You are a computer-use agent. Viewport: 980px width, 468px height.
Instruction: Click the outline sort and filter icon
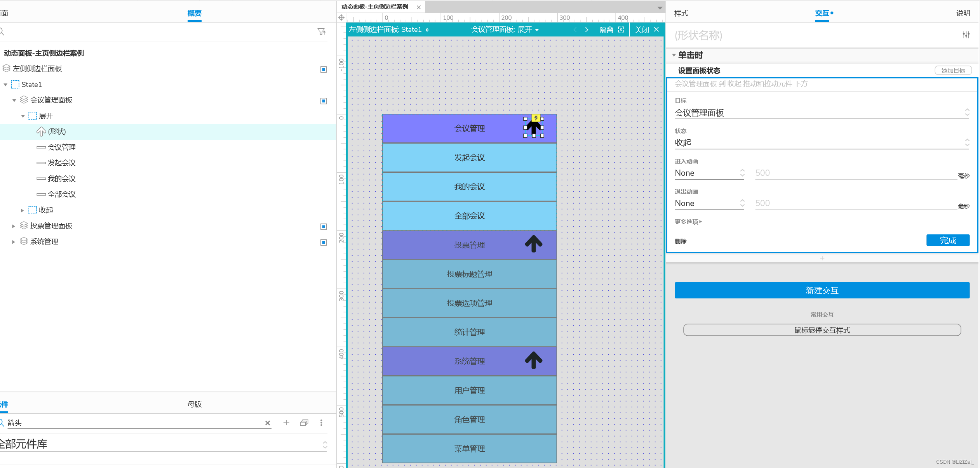pos(321,31)
